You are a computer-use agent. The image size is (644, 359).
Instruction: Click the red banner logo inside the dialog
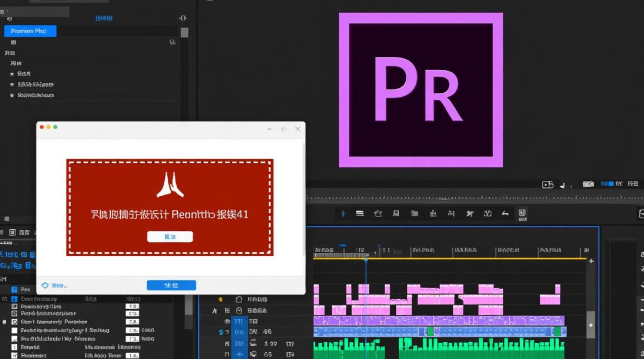pyautogui.click(x=170, y=185)
